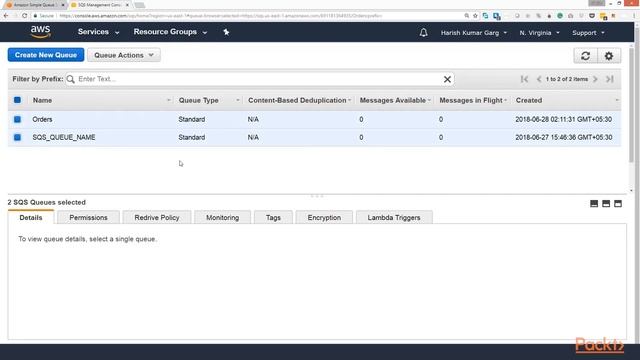Maximize the details pane layout icon
The image size is (640, 360).
618,203
